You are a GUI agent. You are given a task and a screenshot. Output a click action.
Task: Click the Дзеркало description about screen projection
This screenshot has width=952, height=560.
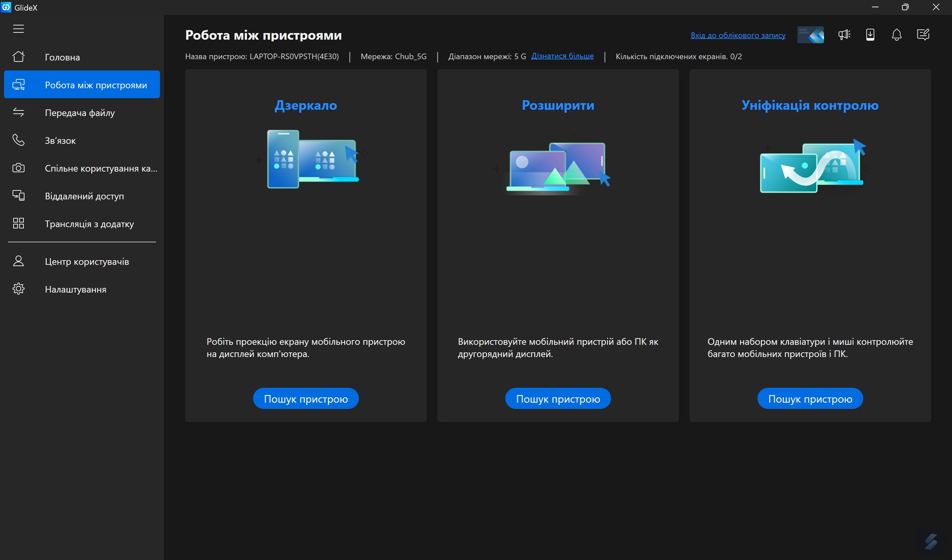click(x=306, y=348)
